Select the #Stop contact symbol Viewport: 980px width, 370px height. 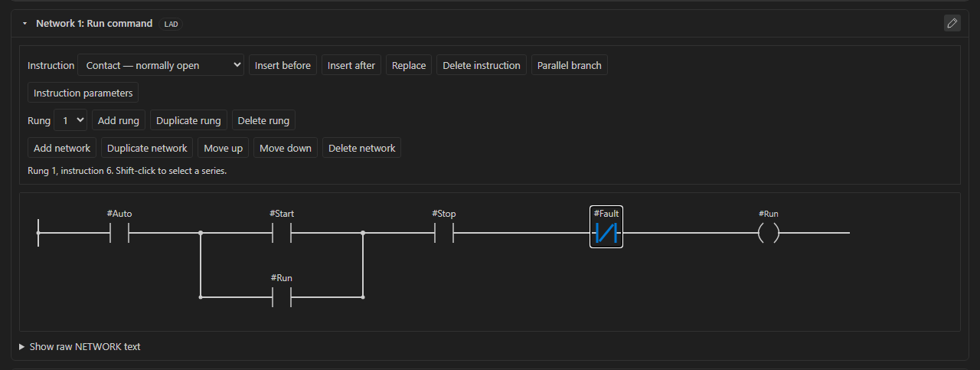(444, 232)
